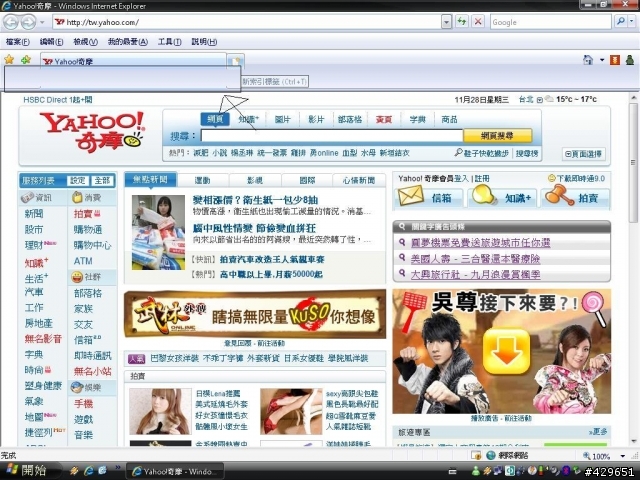Image resolution: width=640 pixels, height=480 pixels.
Task: Click the globe 網際網路 zone icon in status bar
Action: 491,455
